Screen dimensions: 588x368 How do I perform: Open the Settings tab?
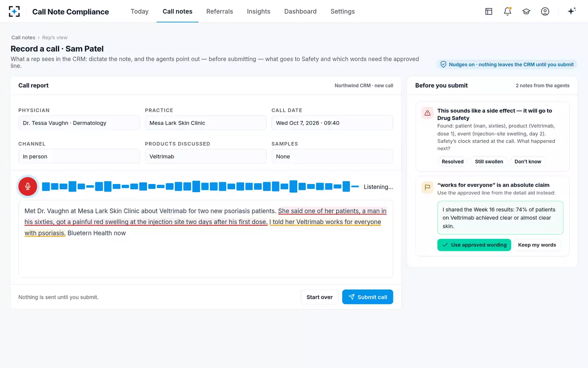[343, 11]
